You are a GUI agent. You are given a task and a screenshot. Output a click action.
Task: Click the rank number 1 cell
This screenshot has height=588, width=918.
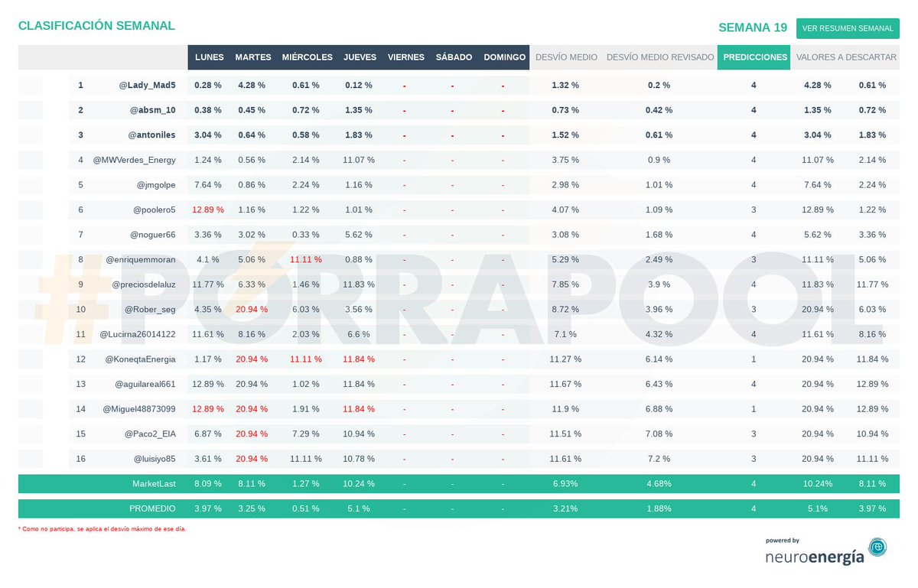pyautogui.click(x=80, y=86)
